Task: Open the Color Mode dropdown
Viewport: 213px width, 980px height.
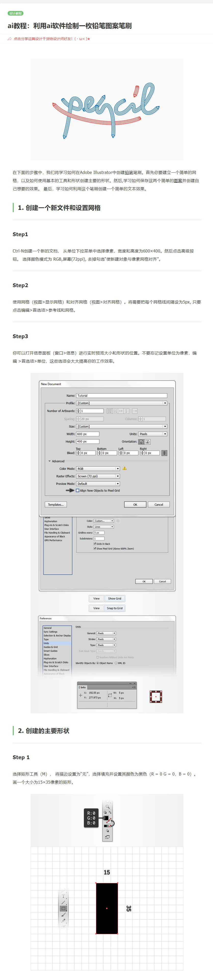Action: tap(98, 469)
